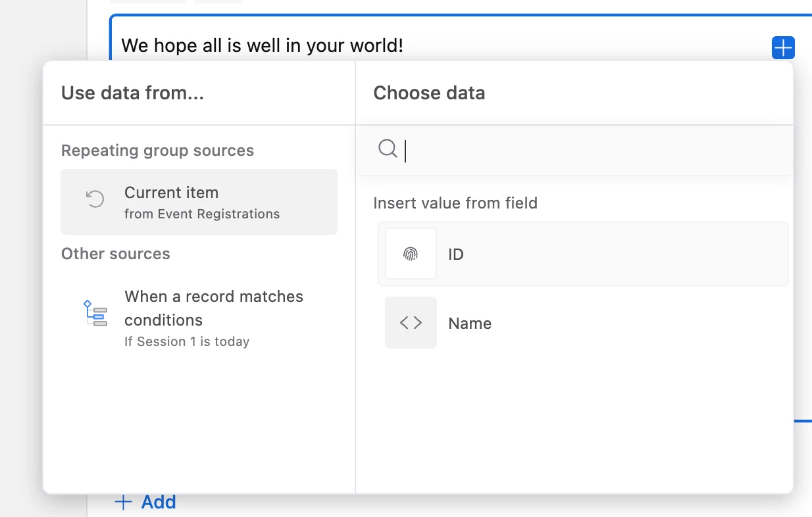
Task: Click the plus icon next to Add
Action: tap(123, 503)
